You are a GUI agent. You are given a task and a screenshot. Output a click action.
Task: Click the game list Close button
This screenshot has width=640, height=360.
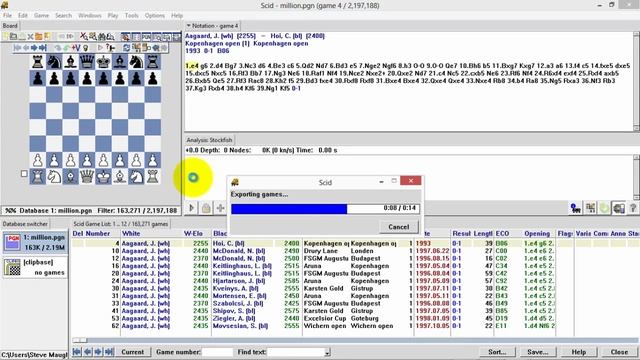pos(619,352)
